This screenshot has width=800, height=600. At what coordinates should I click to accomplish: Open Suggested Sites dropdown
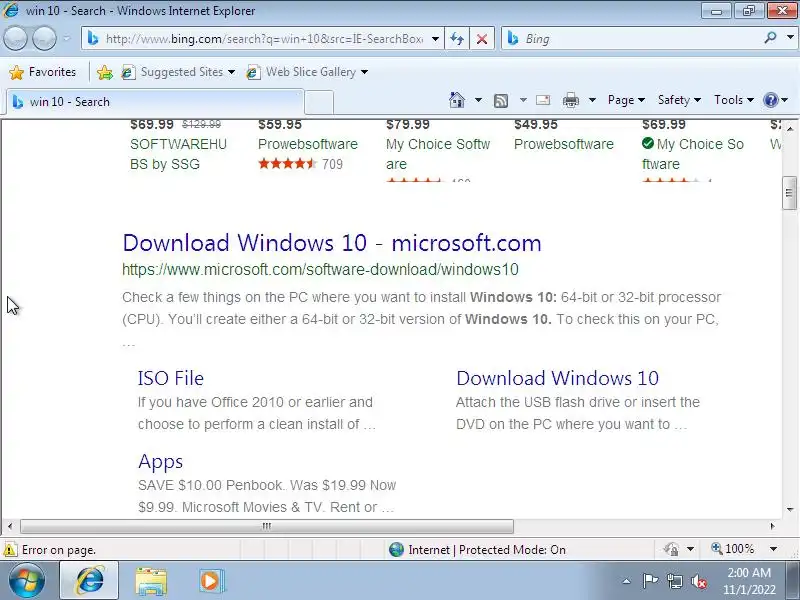pos(178,72)
